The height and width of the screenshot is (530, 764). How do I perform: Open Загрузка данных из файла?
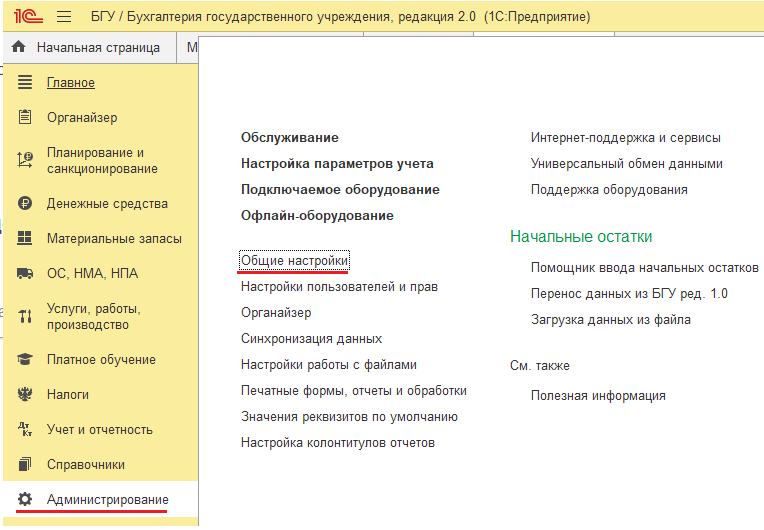[x=611, y=320]
